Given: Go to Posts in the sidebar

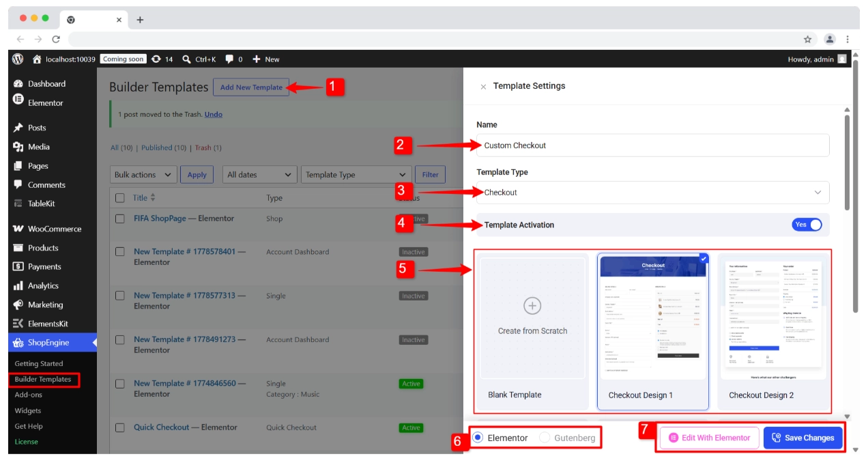Looking at the screenshot, I should tap(37, 128).
